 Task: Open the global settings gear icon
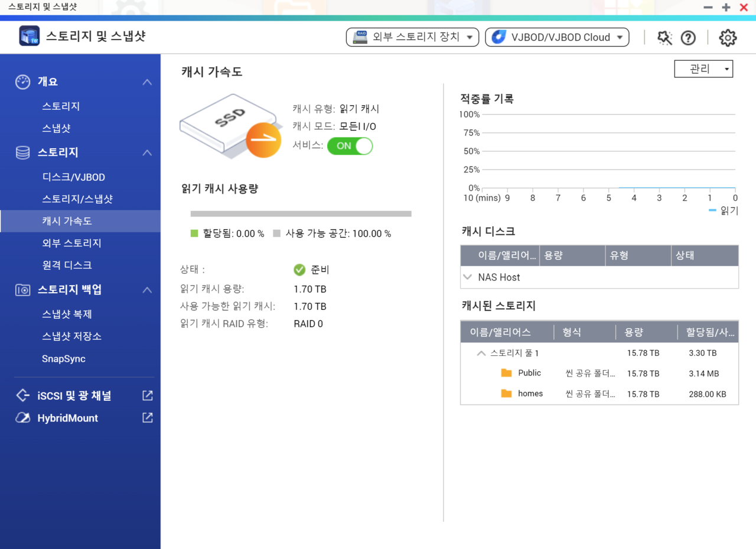(x=728, y=37)
